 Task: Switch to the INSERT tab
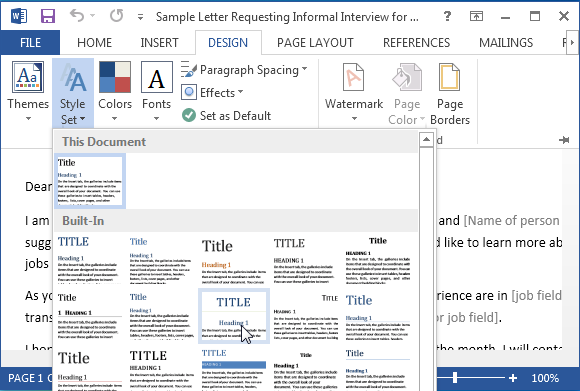(x=159, y=43)
